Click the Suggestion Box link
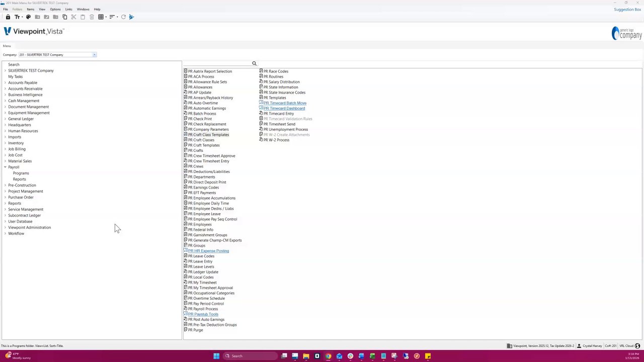The height and width of the screenshot is (362, 644). coord(627,10)
